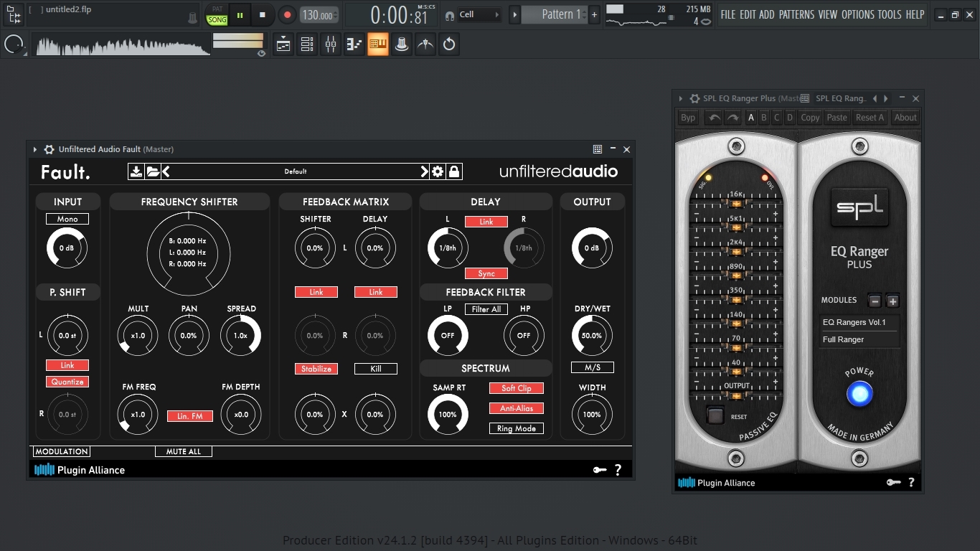980x551 pixels.
Task: Click the record button
Action: 287,14
